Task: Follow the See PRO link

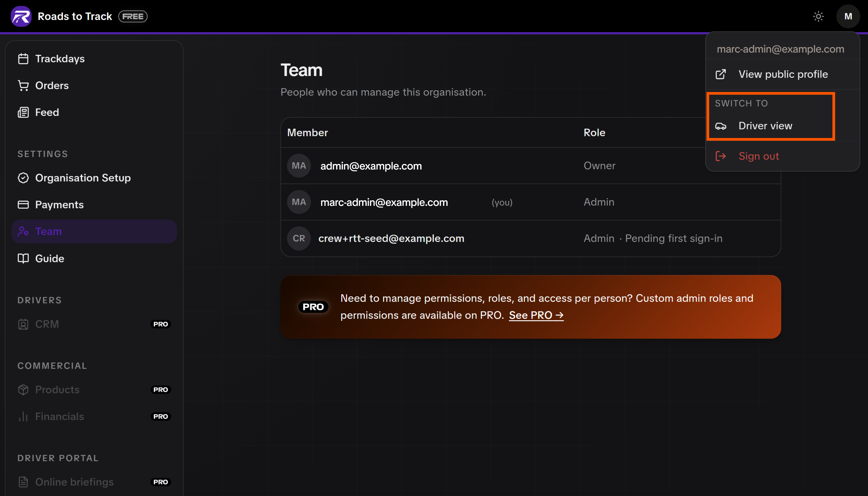Action: coord(536,315)
